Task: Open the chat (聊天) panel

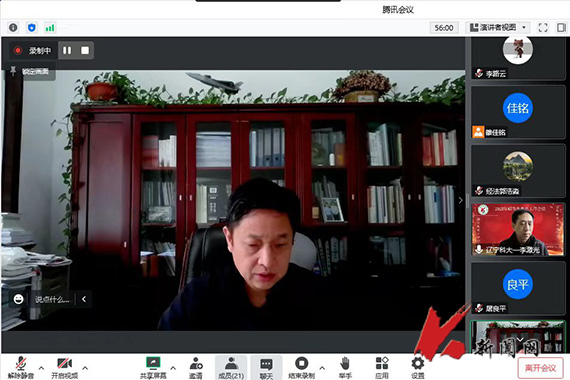Action: coord(266,368)
